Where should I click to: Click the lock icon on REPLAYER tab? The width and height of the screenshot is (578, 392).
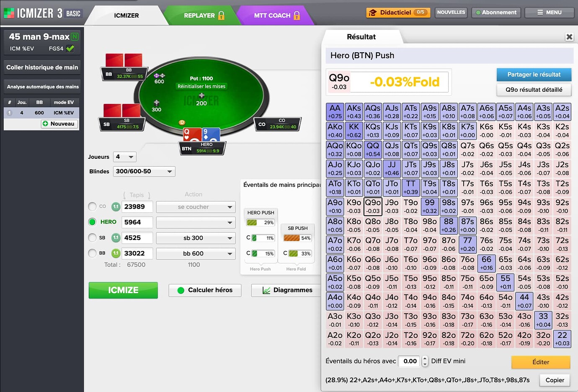221,15
